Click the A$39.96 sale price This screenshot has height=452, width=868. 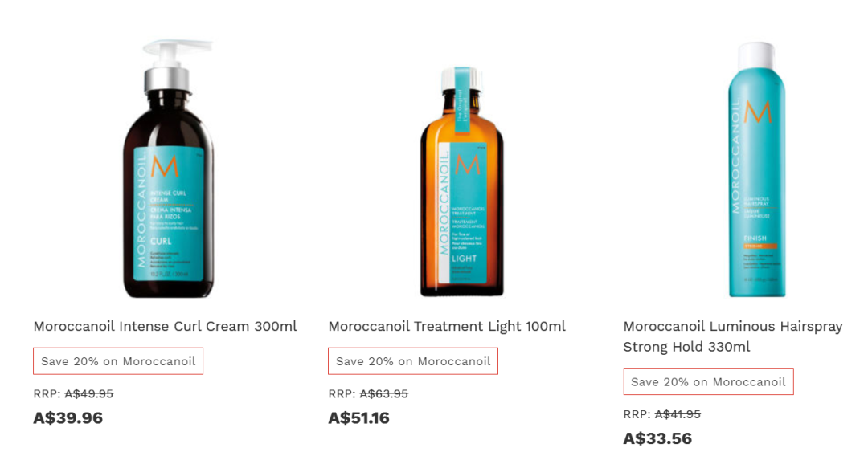68,417
